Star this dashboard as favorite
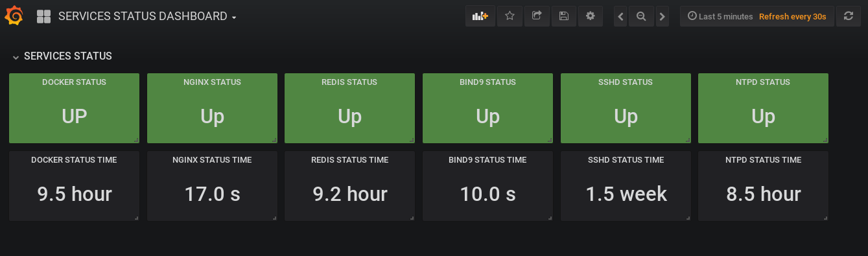 click(510, 16)
